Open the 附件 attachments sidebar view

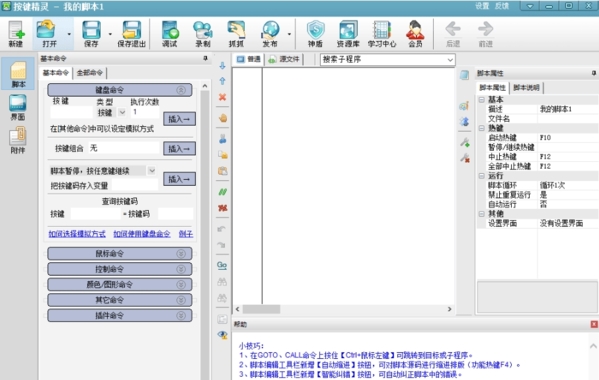coord(18,141)
